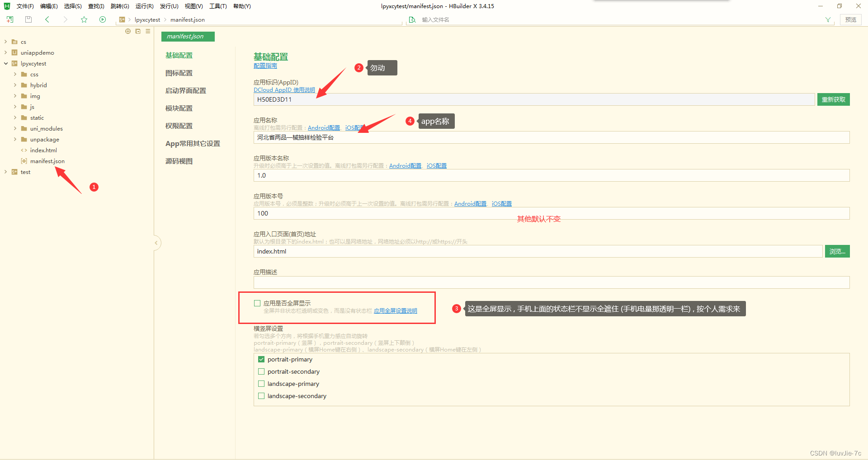This screenshot has width=868, height=460.
Task: Collapse the lpyxcytest project tree
Action: pos(5,63)
